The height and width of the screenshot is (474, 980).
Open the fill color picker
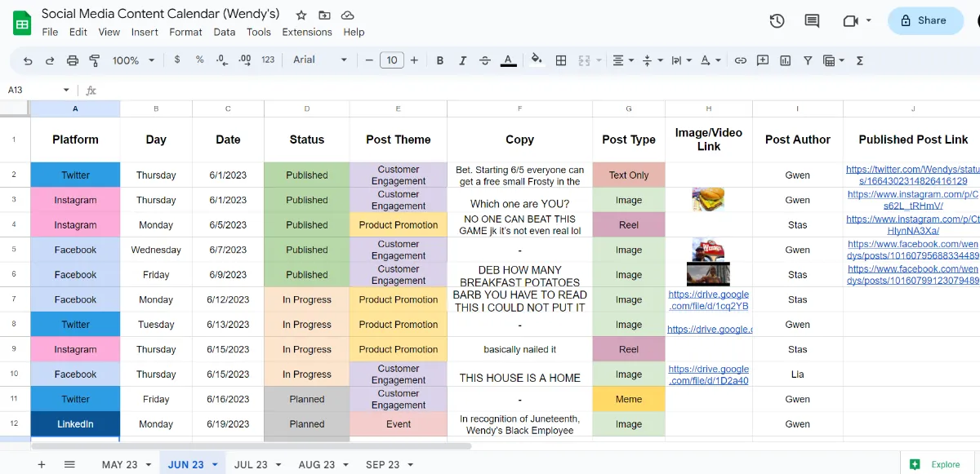click(535, 60)
